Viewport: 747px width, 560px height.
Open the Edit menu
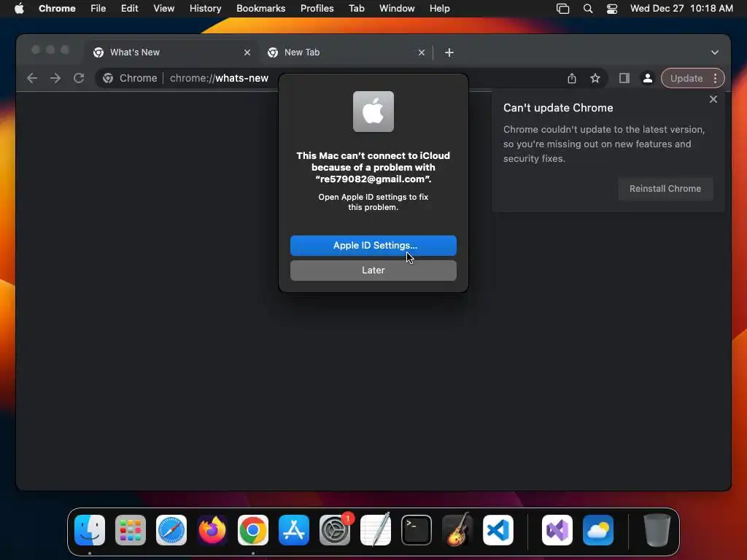tap(129, 9)
